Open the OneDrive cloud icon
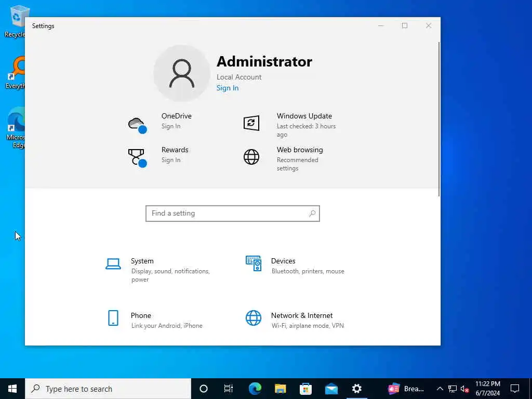The height and width of the screenshot is (399, 532). pyautogui.click(x=137, y=125)
